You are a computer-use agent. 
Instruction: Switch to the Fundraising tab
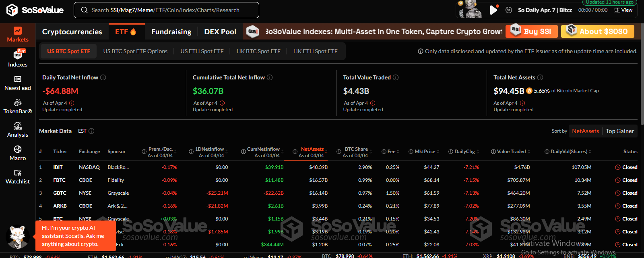point(171,31)
